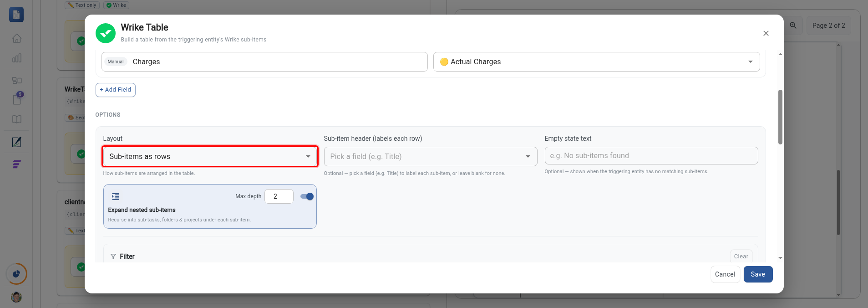Click the dialog vertical scrollbar thumb

780,117
